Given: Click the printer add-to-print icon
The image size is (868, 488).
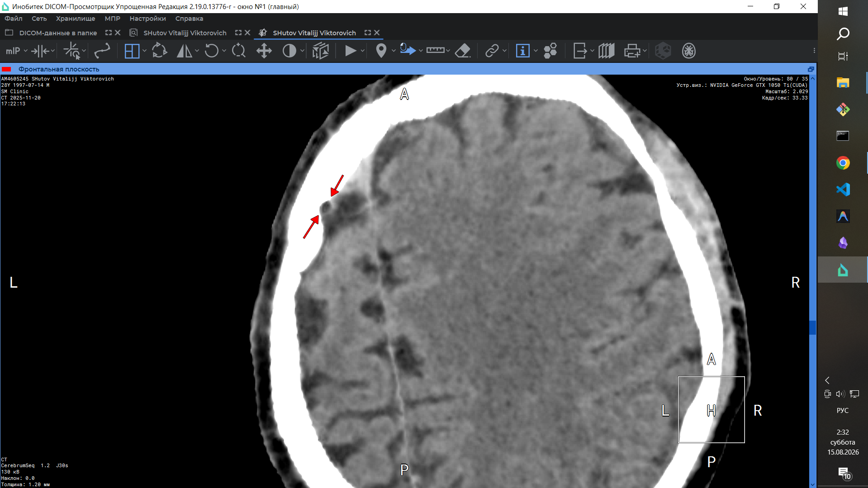Looking at the screenshot, I should coord(632,51).
